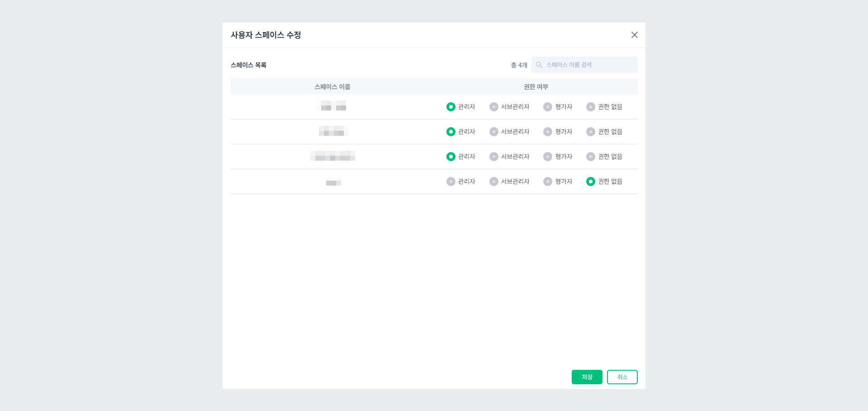868x411 pixels.
Task: Click the 스페이스 이름 검색 search field
Action: (583, 64)
